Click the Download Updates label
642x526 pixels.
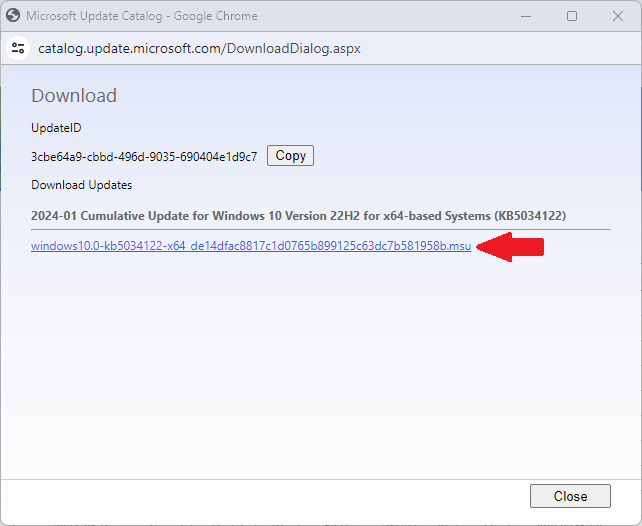point(81,185)
